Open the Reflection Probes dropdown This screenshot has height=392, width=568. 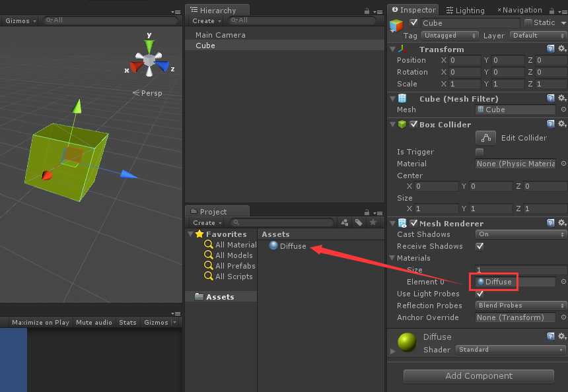[x=520, y=306]
